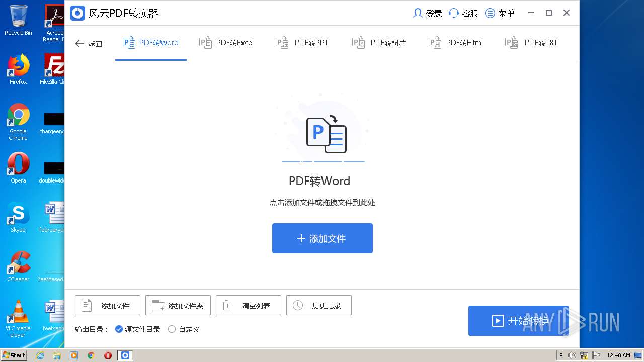Screen dimensions: 644x362
Task: Go back with the 返回 arrow
Action: [x=89, y=44]
